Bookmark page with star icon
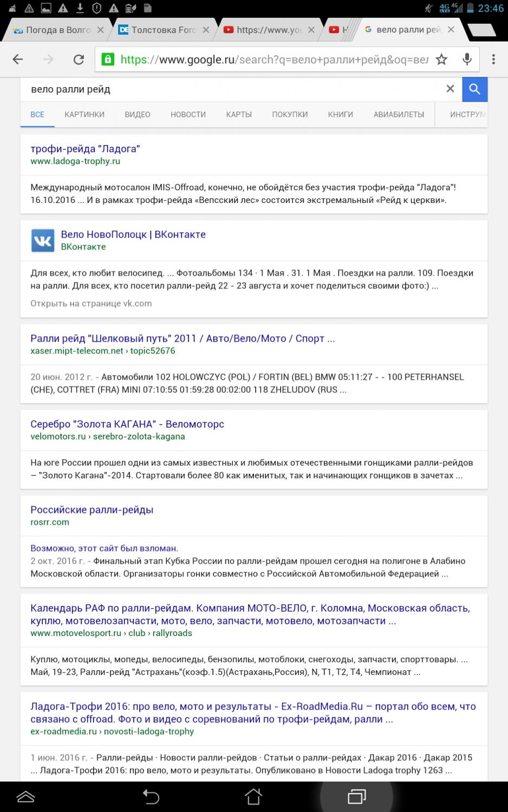 [x=442, y=60]
